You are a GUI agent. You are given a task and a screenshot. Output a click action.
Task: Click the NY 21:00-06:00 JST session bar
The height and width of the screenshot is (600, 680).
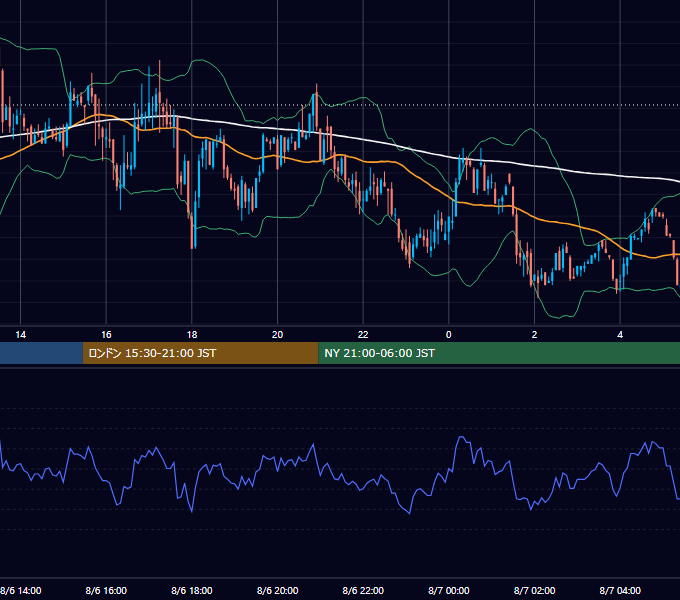(499, 353)
